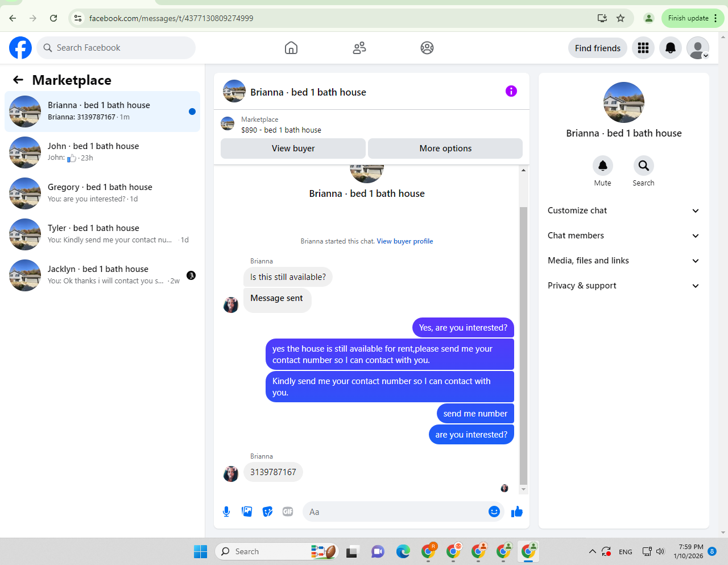Open the Facebook menu grid icon
Viewport: 728px width, 565px height.
[643, 48]
